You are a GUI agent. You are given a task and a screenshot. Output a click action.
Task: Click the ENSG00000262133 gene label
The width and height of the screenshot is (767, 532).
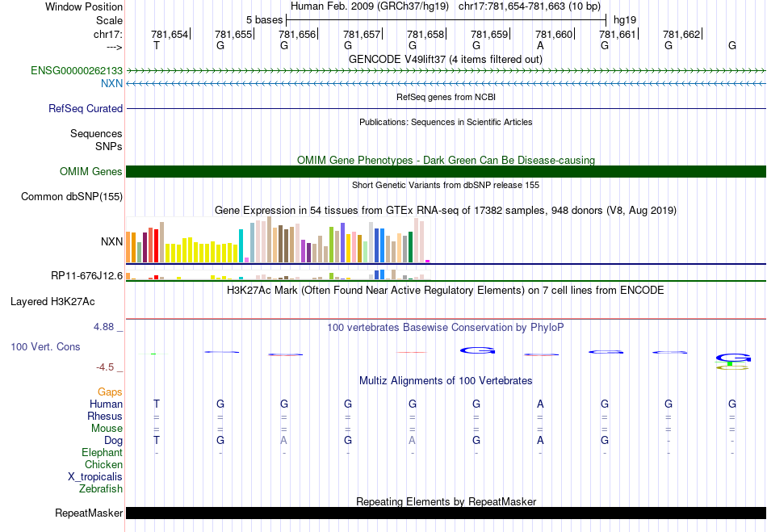pyautogui.click(x=77, y=71)
